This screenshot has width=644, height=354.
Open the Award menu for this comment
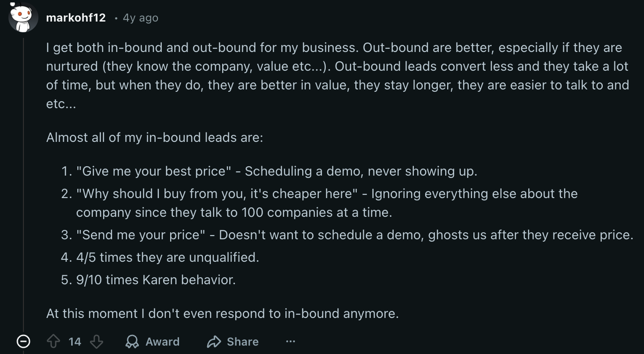(x=152, y=341)
